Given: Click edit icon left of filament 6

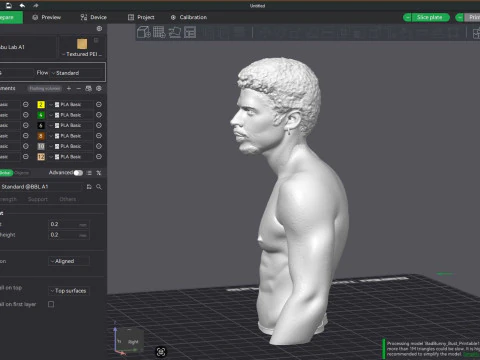Looking at the screenshot, I should (x=26, y=125).
